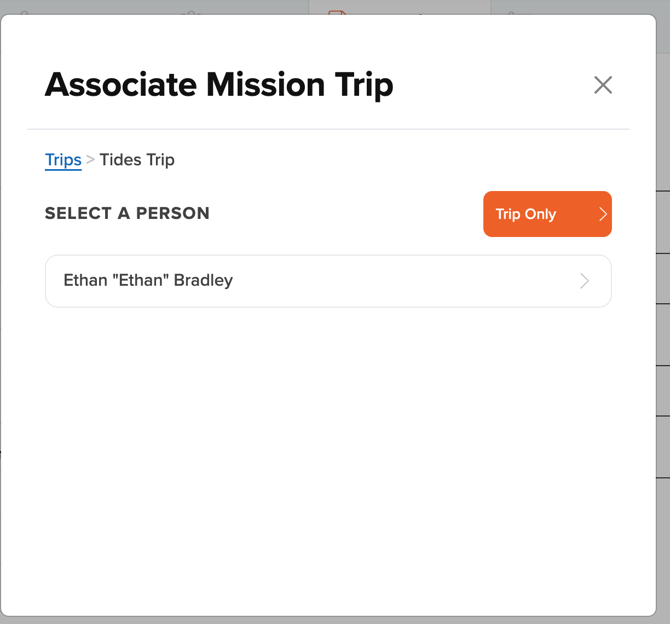Go back via the Trips breadcrumb link

point(63,160)
